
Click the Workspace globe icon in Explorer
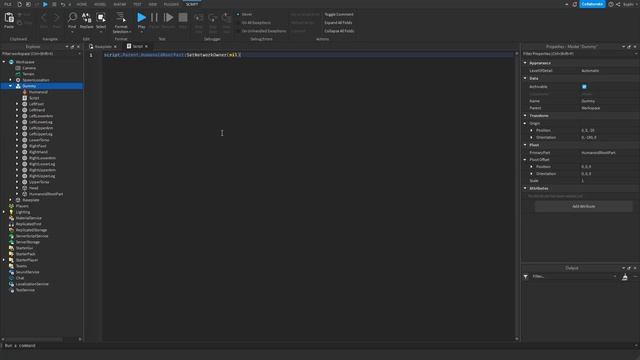11,62
